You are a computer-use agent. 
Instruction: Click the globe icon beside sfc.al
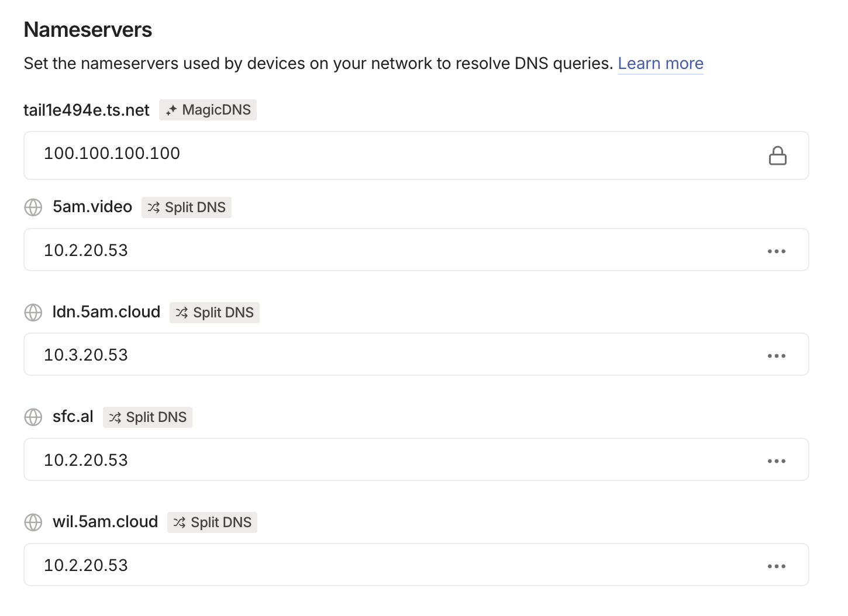click(33, 417)
